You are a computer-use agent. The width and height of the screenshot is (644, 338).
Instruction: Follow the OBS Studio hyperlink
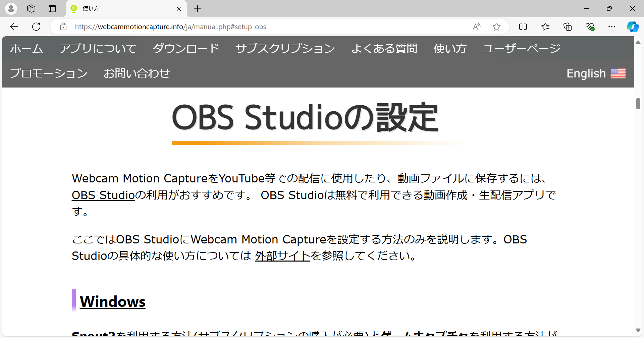point(103,195)
